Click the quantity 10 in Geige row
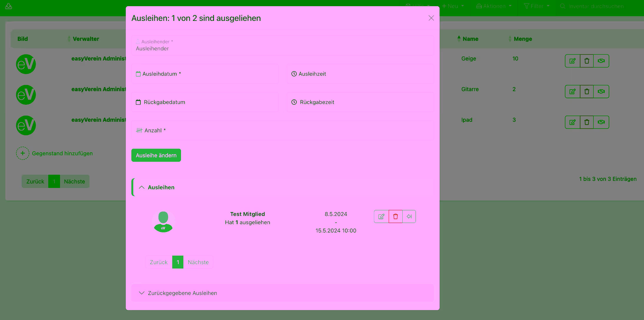The width and height of the screenshot is (644, 320). [x=515, y=59]
